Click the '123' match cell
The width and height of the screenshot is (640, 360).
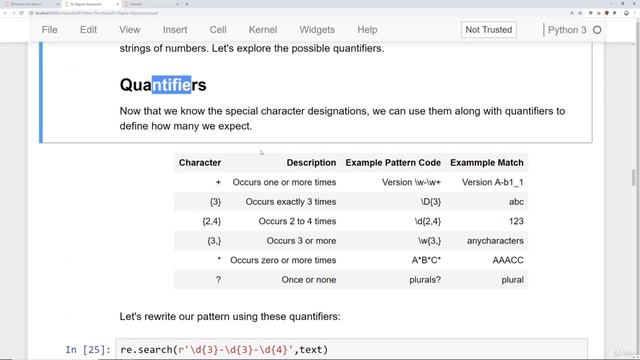516,221
